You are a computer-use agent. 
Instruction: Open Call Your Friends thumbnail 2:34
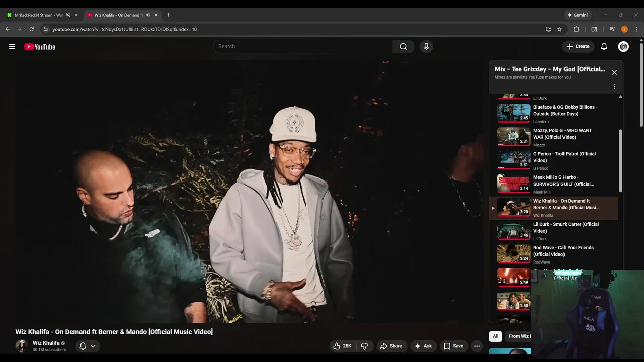point(514,254)
